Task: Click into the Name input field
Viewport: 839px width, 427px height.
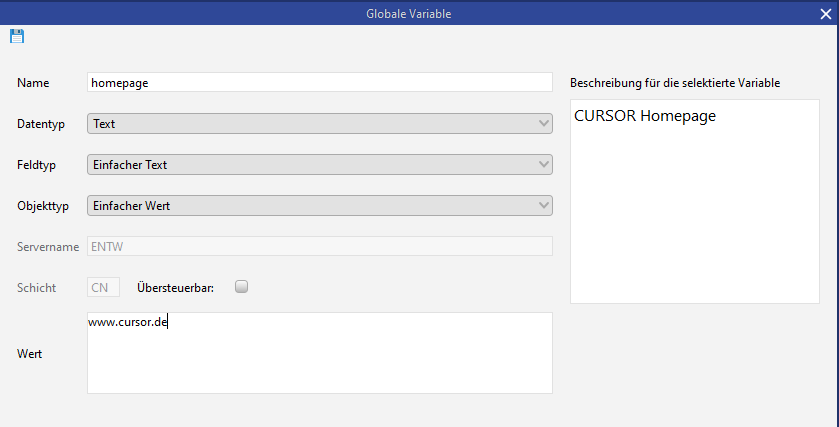Action: pyautogui.click(x=319, y=83)
